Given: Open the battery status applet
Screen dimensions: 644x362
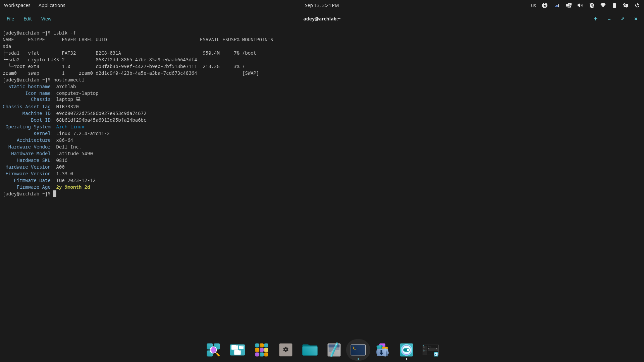Looking at the screenshot, I should (614, 5).
